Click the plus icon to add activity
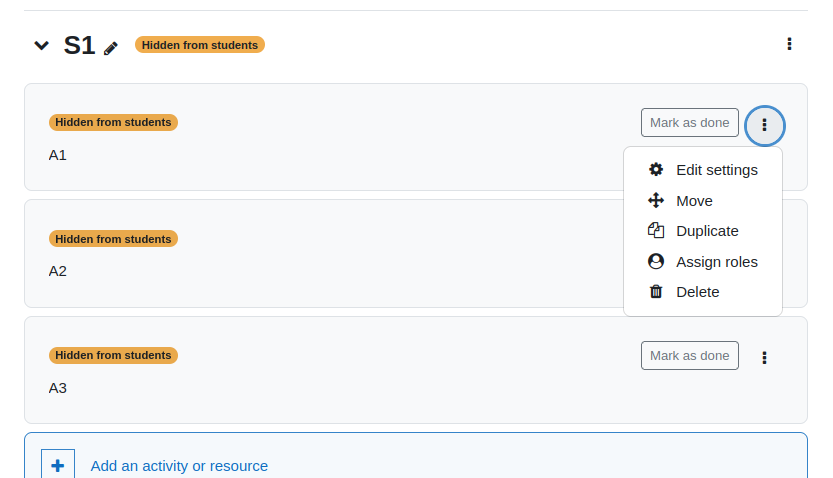This screenshot has width=833, height=478. coord(58,466)
